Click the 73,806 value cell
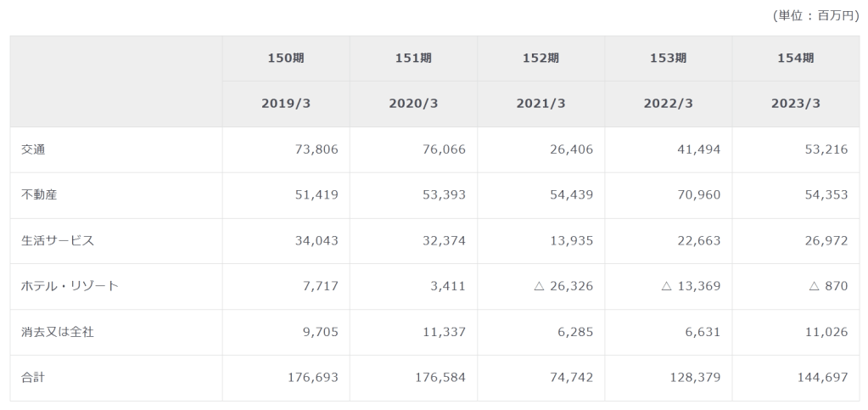This screenshot has width=868, height=410. (314, 149)
